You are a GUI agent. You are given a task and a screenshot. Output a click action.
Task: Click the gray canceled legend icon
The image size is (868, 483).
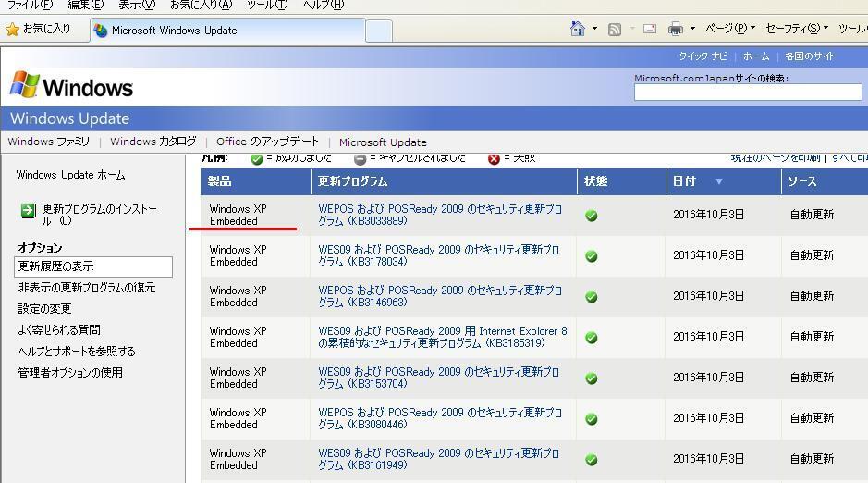360,159
